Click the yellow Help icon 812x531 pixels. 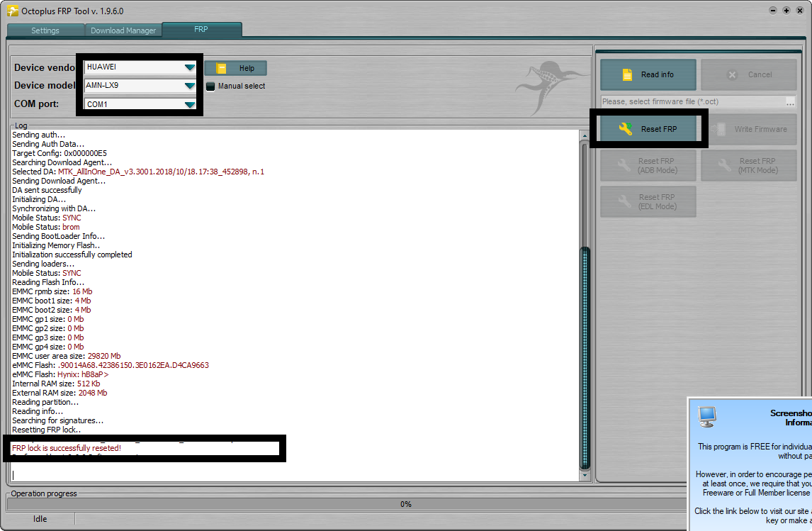click(221, 68)
